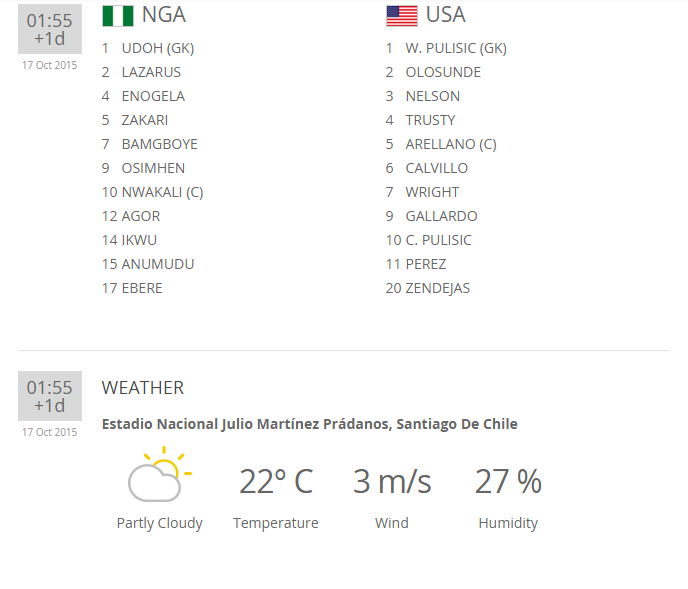The image size is (688, 589).
Task: Click the 27 % humidity value
Action: (x=508, y=481)
